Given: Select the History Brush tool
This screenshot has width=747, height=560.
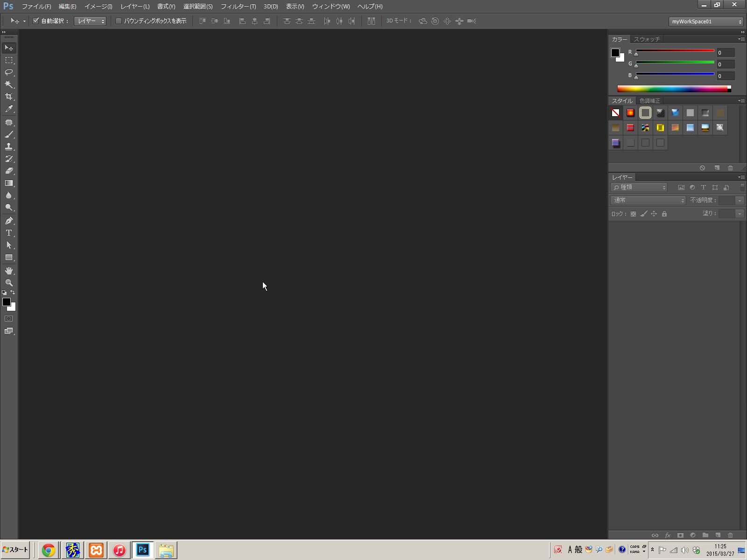Looking at the screenshot, I should [x=9, y=159].
